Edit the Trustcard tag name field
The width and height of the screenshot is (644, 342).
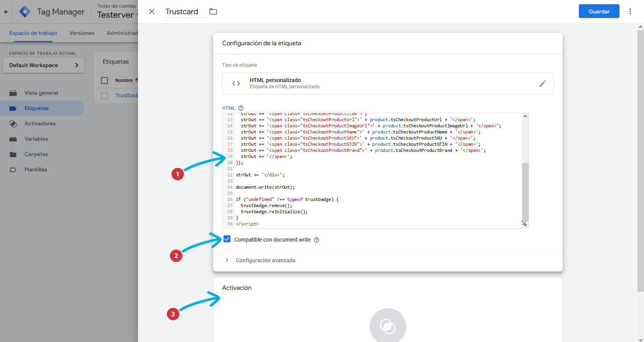tap(184, 12)
